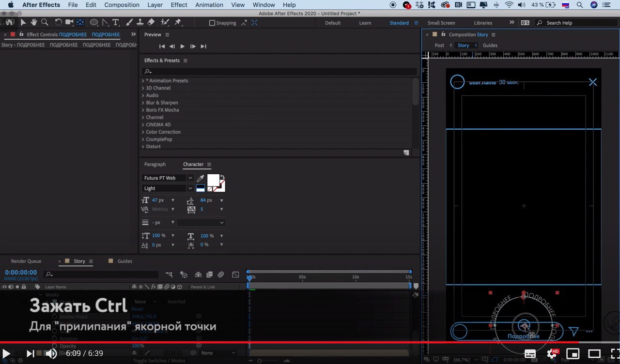Switch to the Learn workspace
Image resolution: width=620 pixels, height=364 pixels.
(365, 23)
